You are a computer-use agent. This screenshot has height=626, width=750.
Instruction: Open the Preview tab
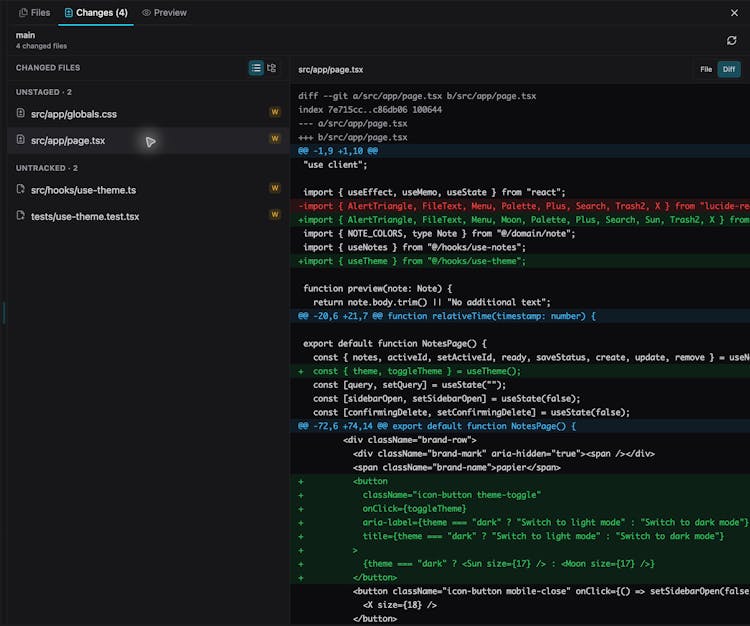pos(165,12)
